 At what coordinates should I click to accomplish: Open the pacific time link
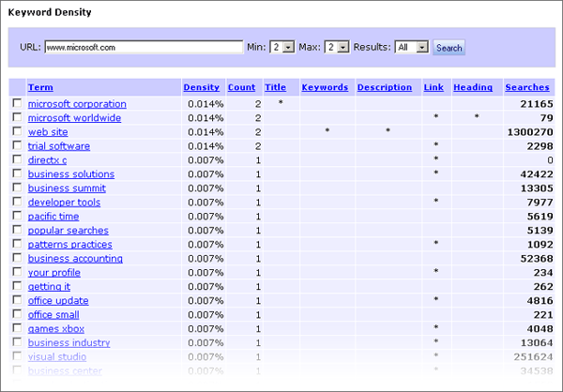(x=53, y=217)
